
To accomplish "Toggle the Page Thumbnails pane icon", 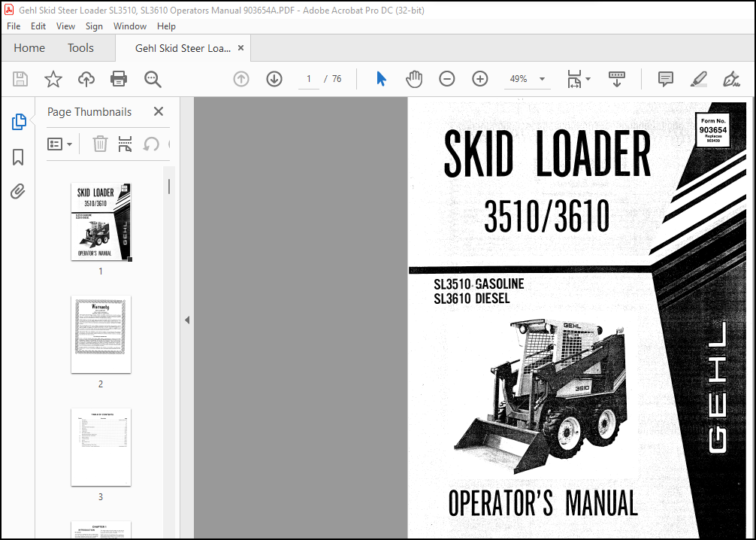I will coord(18,122).
